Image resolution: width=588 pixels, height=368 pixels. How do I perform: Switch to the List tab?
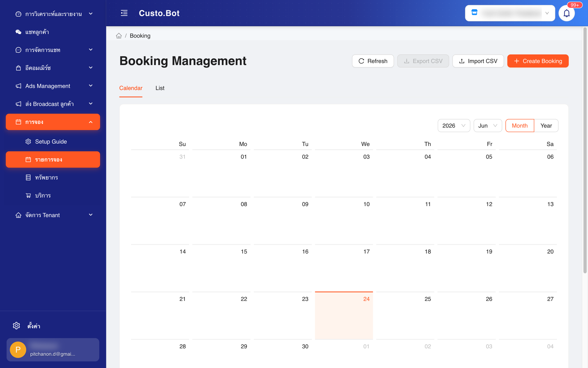[x=160, y=88]
